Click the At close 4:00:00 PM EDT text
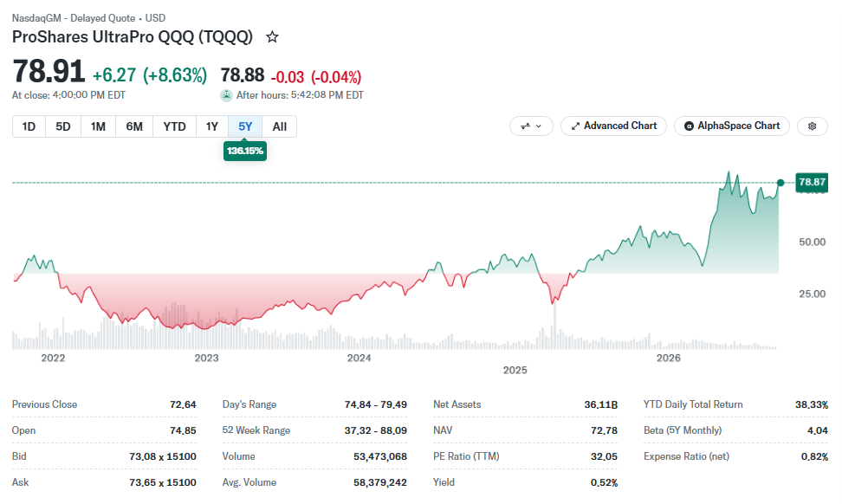The width and height of the screenshot is (842, 504). coord(68,95)
